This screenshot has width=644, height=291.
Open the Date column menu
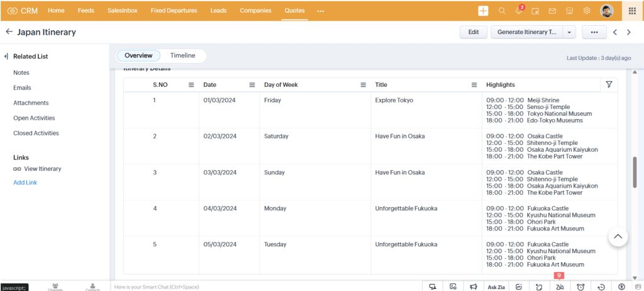click(252, 85)
